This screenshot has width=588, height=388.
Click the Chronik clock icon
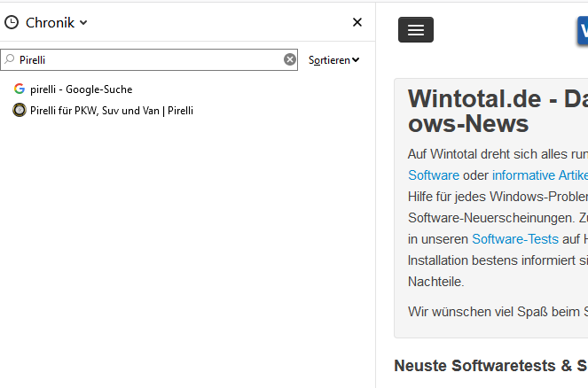coord(12,22)
